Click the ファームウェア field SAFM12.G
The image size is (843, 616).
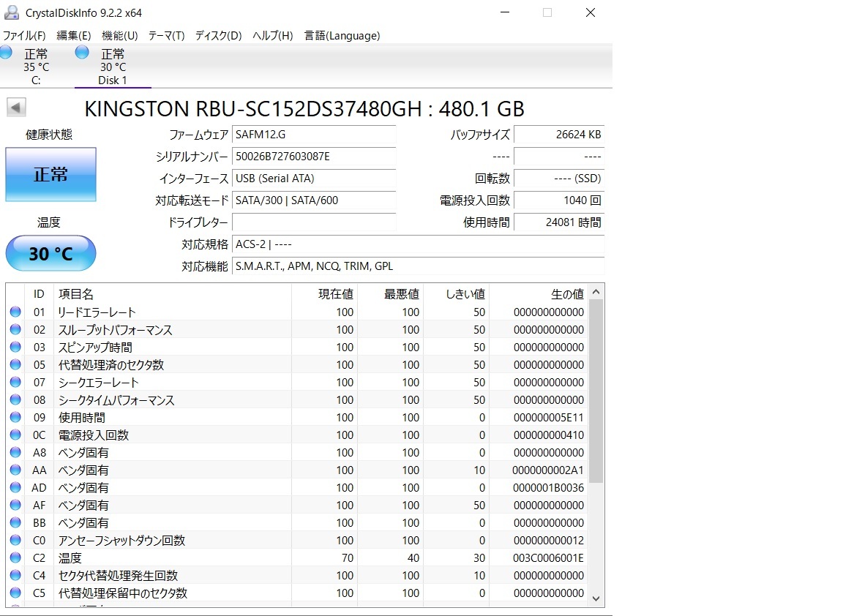314,135
